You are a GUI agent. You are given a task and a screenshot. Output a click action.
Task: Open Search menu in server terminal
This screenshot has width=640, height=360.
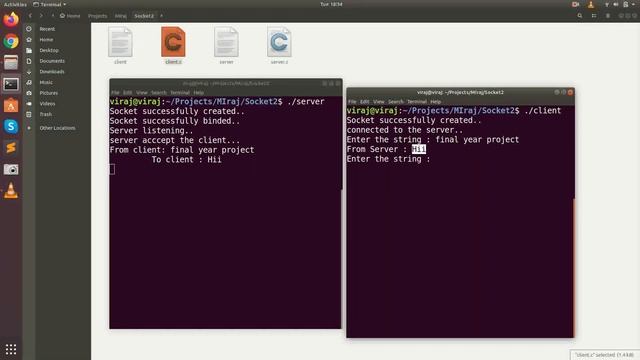pos(159,93)
